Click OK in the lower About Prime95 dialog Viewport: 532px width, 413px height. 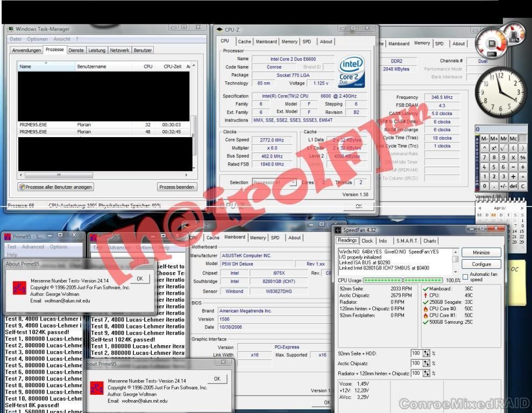217,379
